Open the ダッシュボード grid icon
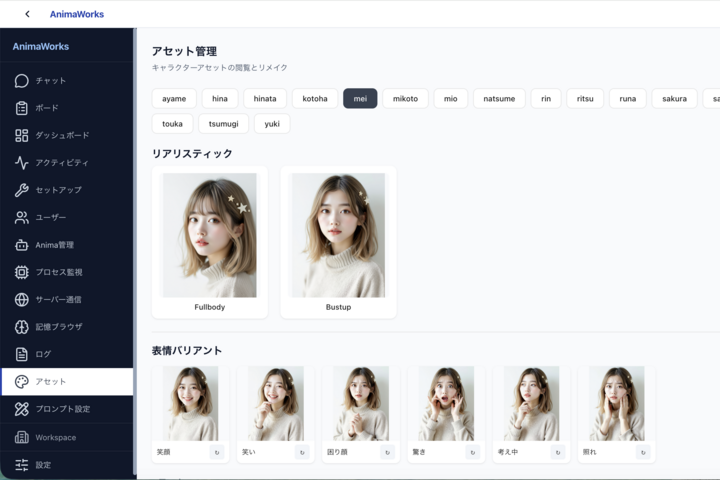The image size is (720, 480). [22, 136]
